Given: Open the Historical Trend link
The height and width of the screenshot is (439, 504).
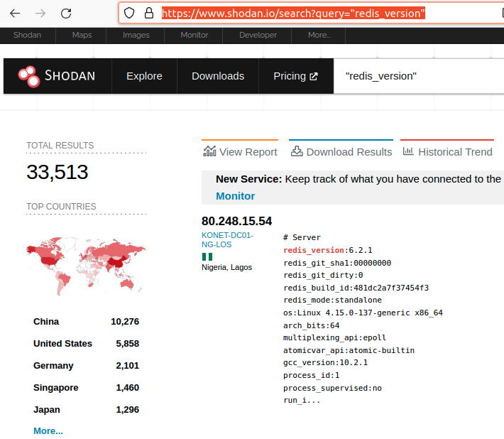Looking at the screenshot, I should coord(447,152).
